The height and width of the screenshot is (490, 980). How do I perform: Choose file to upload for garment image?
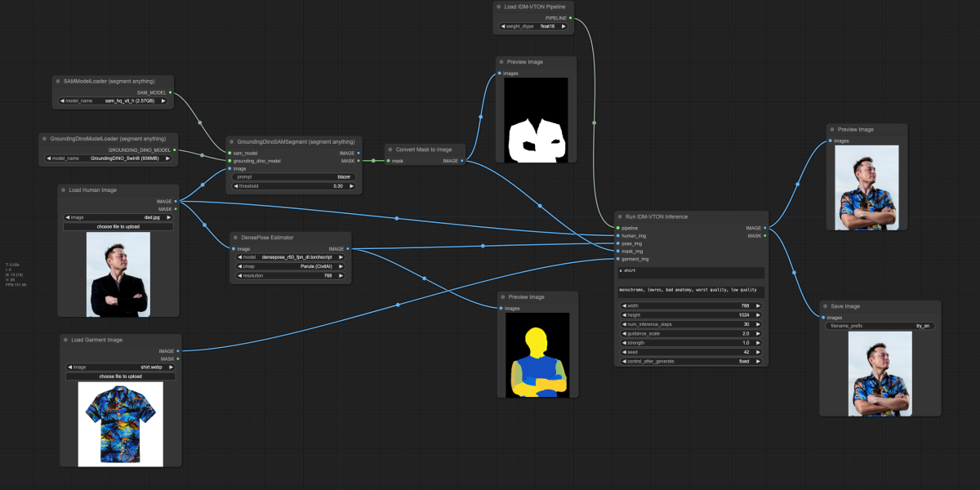click(x=120, y=376)
